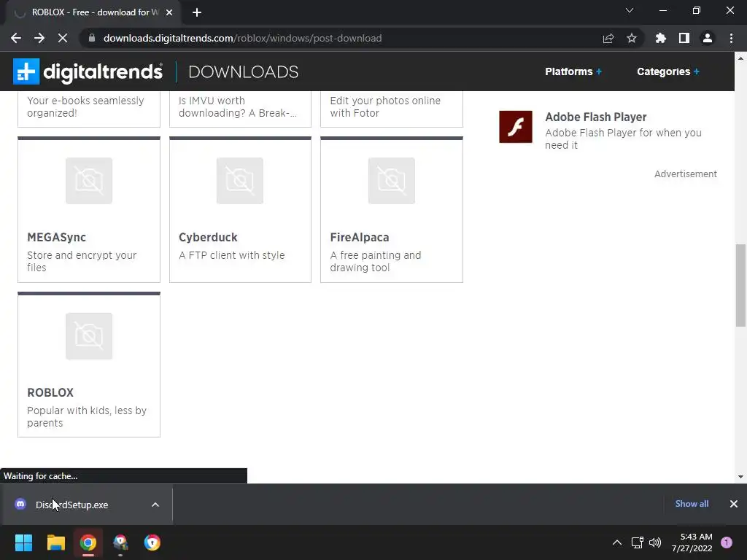
Task: Open a new browser tab
Action: [197, 12]
